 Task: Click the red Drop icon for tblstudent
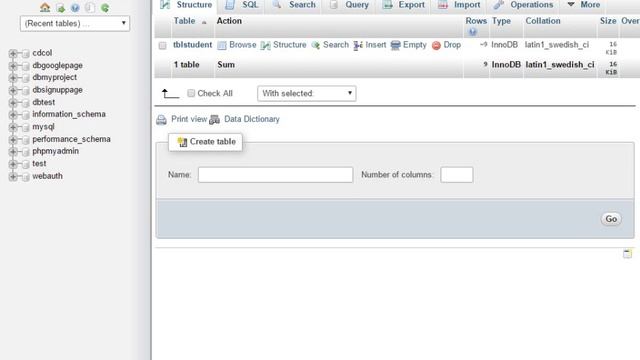click(x=436, y=45)
